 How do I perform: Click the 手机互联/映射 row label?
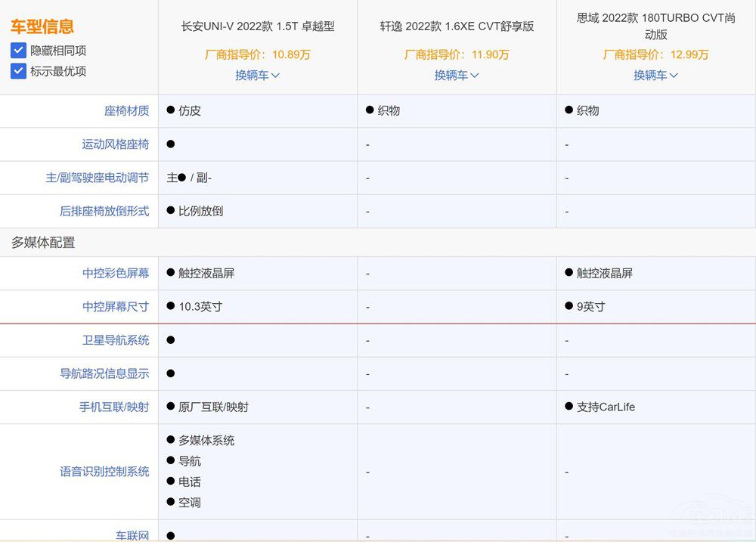(114, 407)
